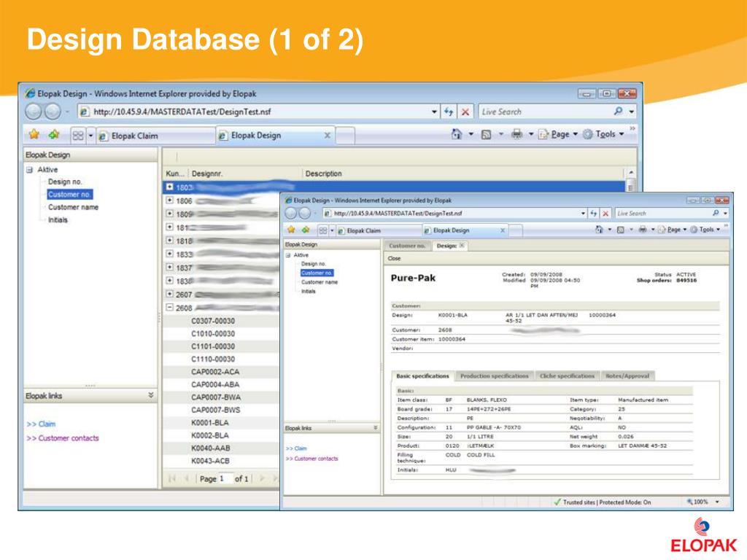The height and width of the screenshot is (560, 747).
Task: Select Customer name in rear window tree
Action: [x=73, y=207]
